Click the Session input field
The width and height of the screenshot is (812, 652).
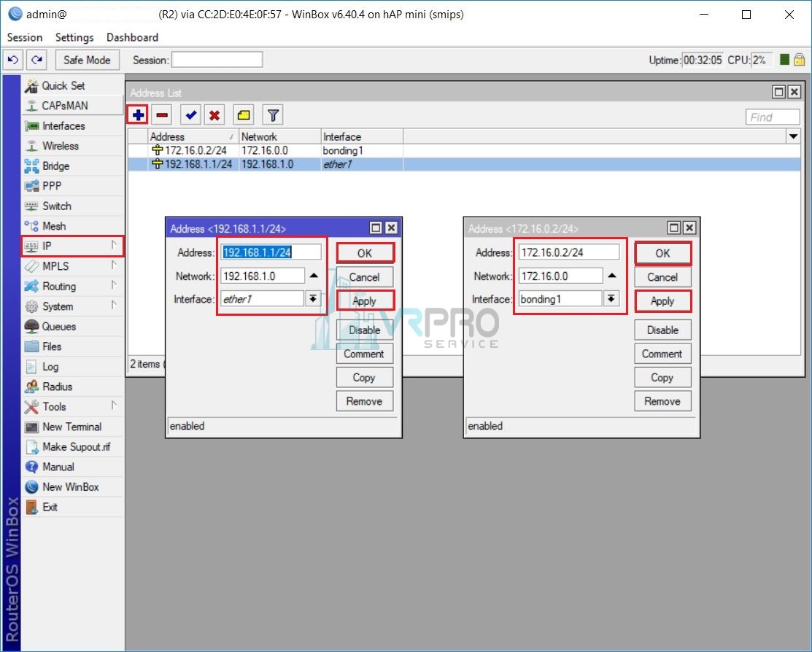coord(217,60)
